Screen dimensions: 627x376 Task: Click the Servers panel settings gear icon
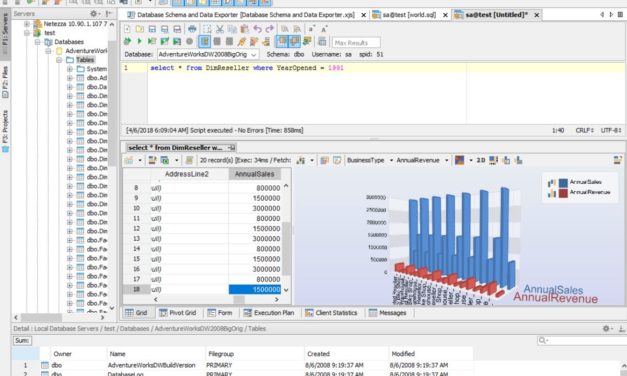coord(94,14)
